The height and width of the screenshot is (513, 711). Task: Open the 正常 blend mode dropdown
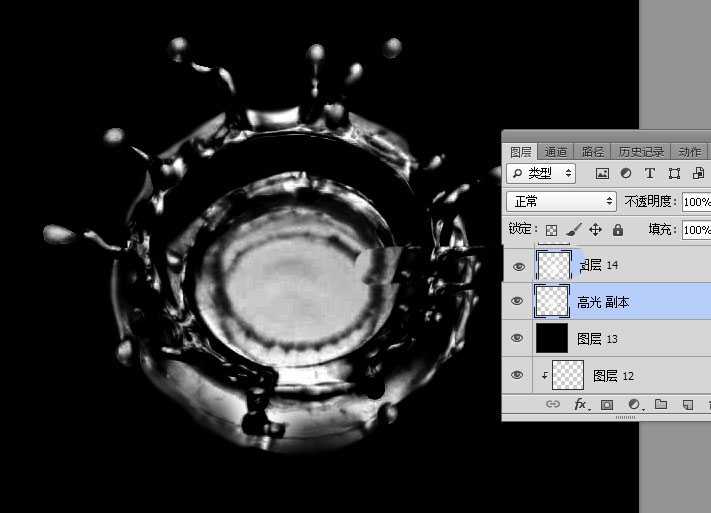pos(562,202)
